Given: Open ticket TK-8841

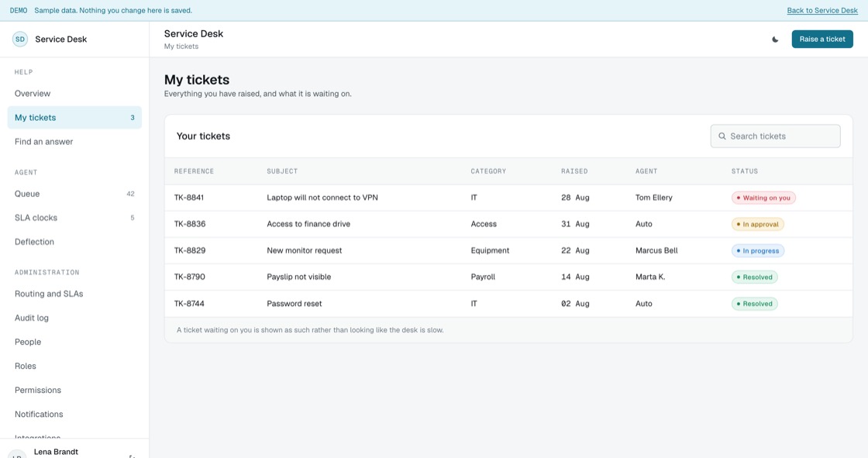Looking at the screenshot, I should [189, 198].
